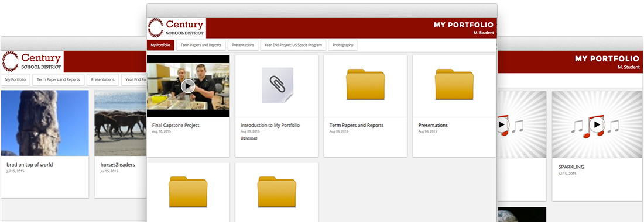644x222 pixels.
Task: Open the bottom-row folder below Final Capstone Project
Action: tap(188, 192)
